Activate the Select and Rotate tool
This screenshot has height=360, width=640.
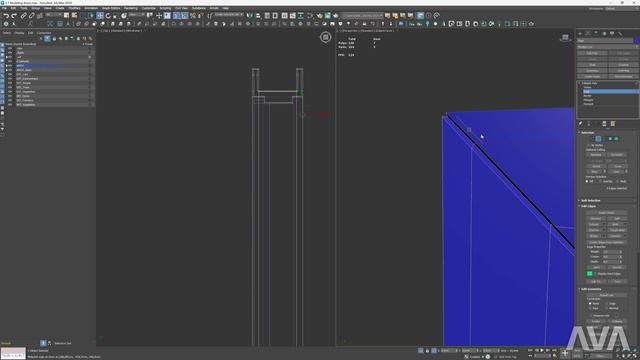[108, 16]
